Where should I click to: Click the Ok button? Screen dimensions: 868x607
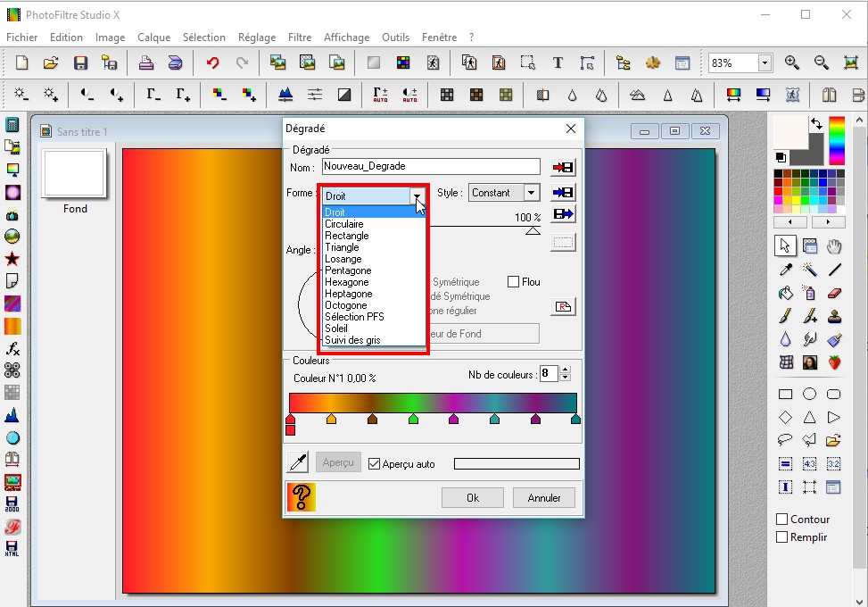click(473, 497)
